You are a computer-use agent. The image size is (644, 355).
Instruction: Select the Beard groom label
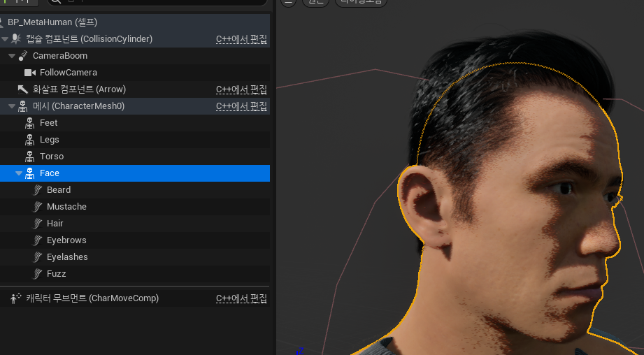(59, 190)
